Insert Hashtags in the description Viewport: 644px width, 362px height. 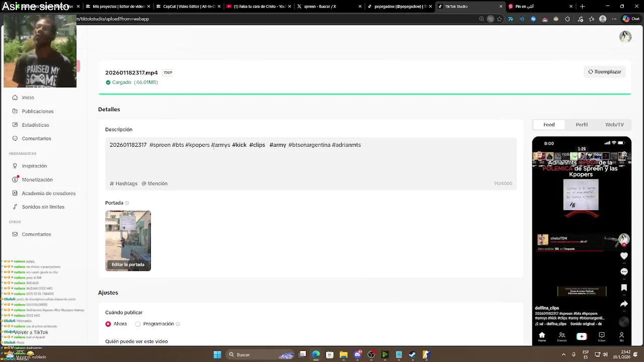pos(124,184)
